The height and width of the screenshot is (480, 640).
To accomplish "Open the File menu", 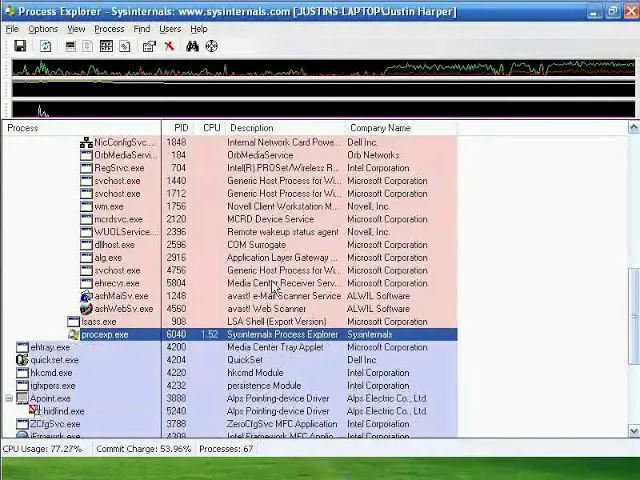I will pyautogui.click(x=12, y=29).
